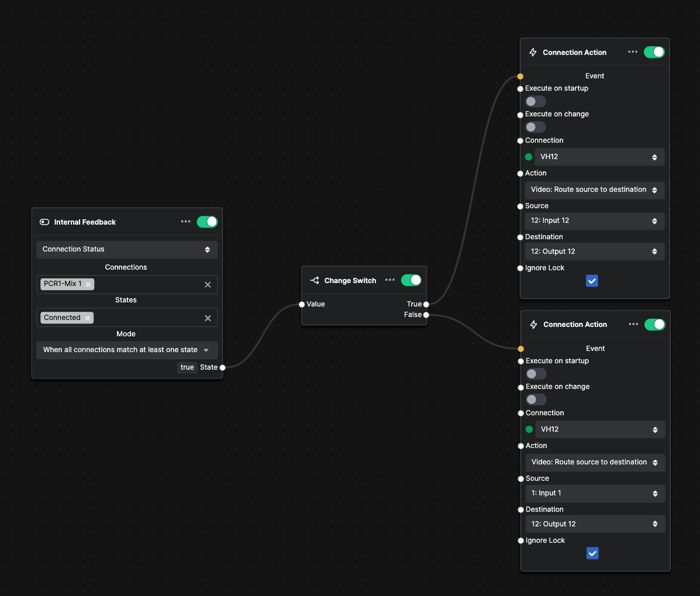Click the lightning icon on top Connection Action
The height and width of the screenshot is (596, 700).
point(533,52)
